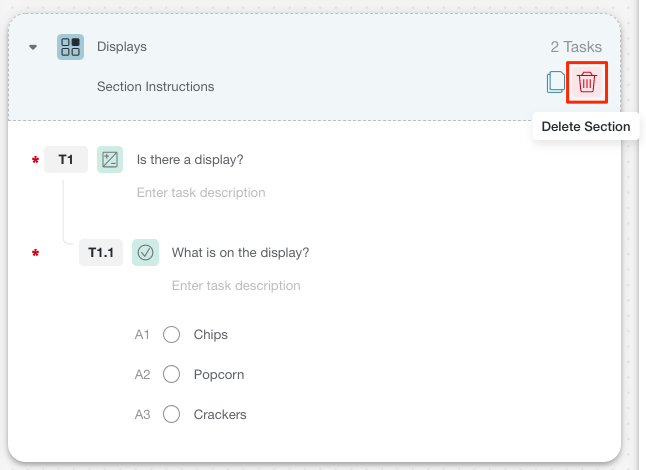This screenshot has width=646, height=470.
Task: Click the Displays section grid icon
Action: [x=70, y=47]
